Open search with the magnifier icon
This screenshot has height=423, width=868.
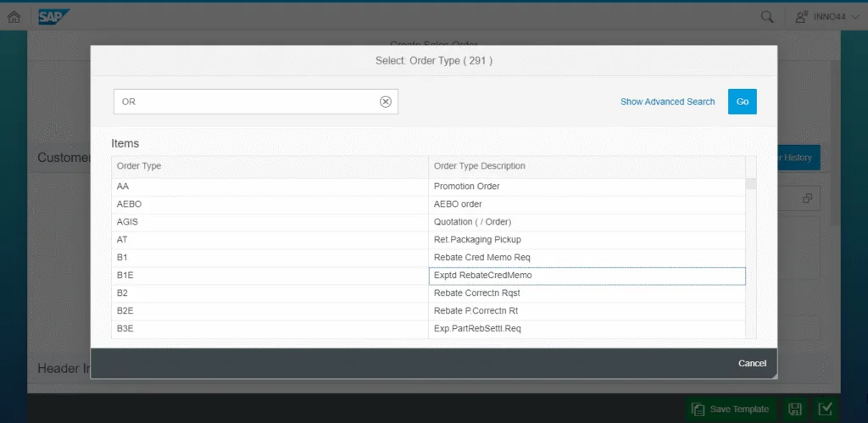point(766,17)
